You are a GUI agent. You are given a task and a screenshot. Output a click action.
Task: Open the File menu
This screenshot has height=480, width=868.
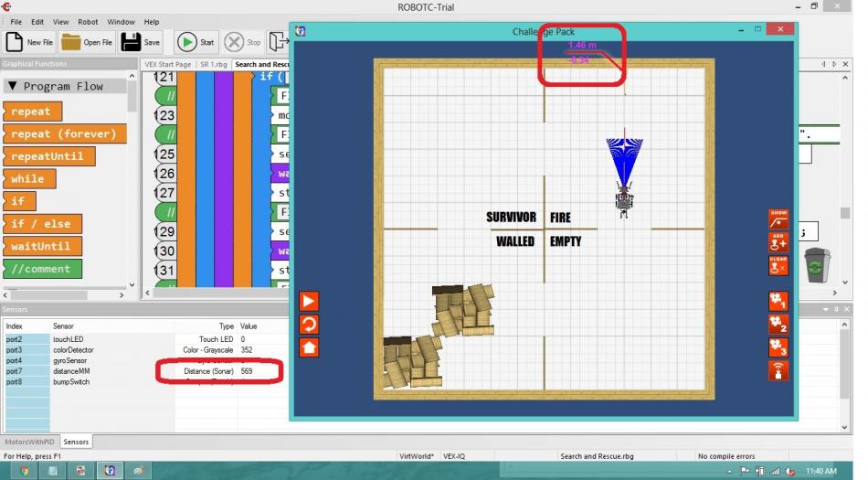tap(16, 22)
